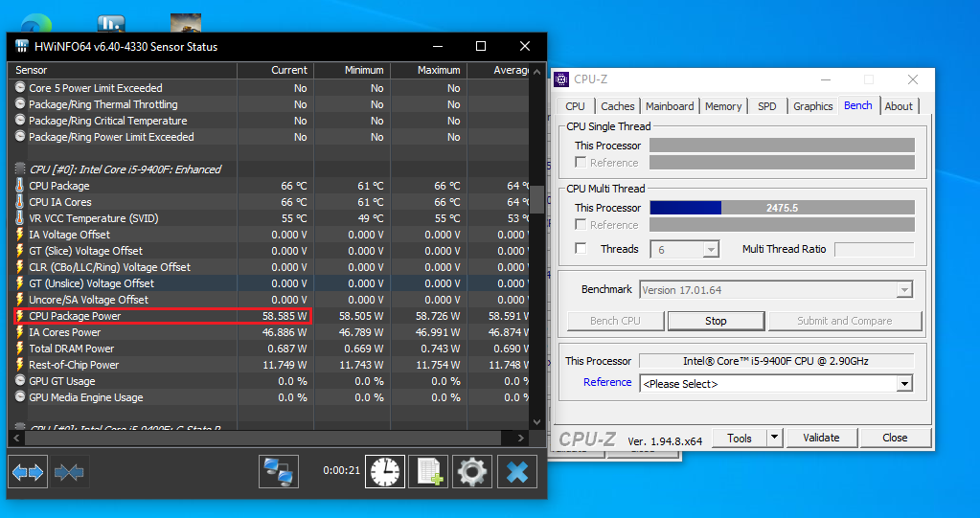
Task: Click the lightning icon beside Total DRAM Power
Action: point(20,348)
